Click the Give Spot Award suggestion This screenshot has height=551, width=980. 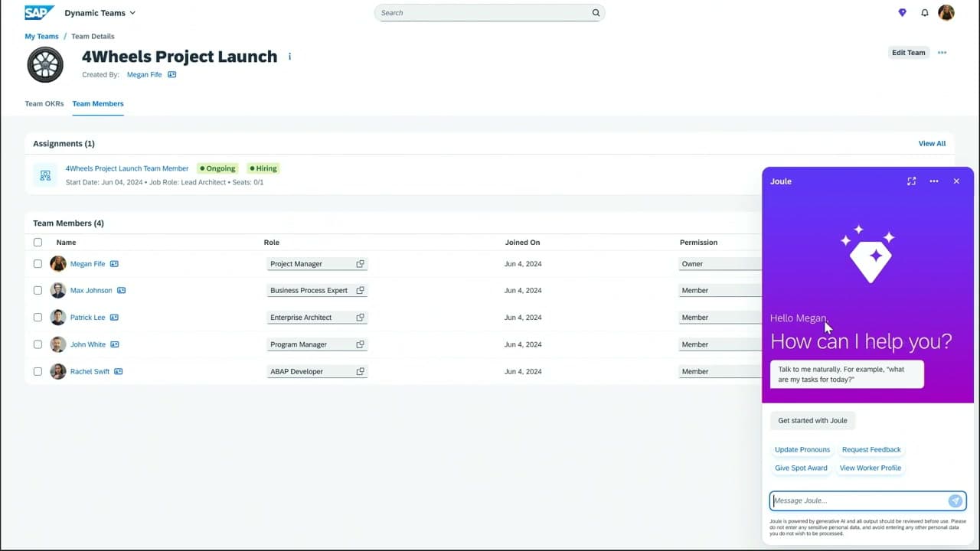(x=801, y=468)
